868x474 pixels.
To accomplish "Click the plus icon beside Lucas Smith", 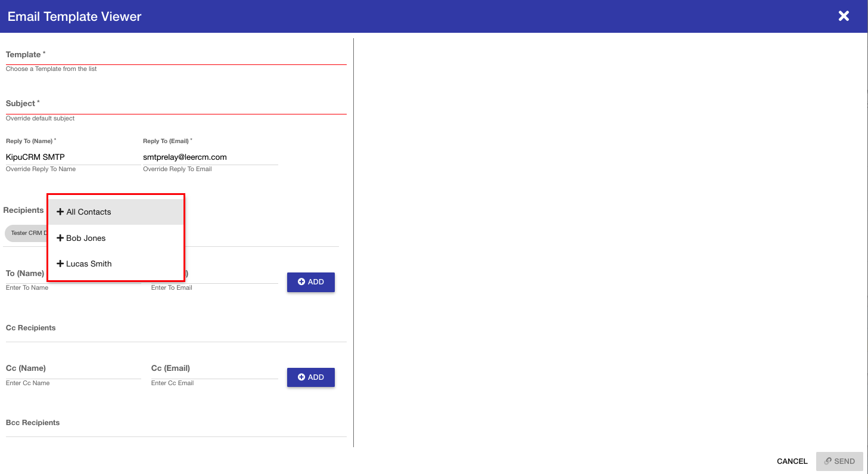I will pyautogui.click(x=60, y=264).
